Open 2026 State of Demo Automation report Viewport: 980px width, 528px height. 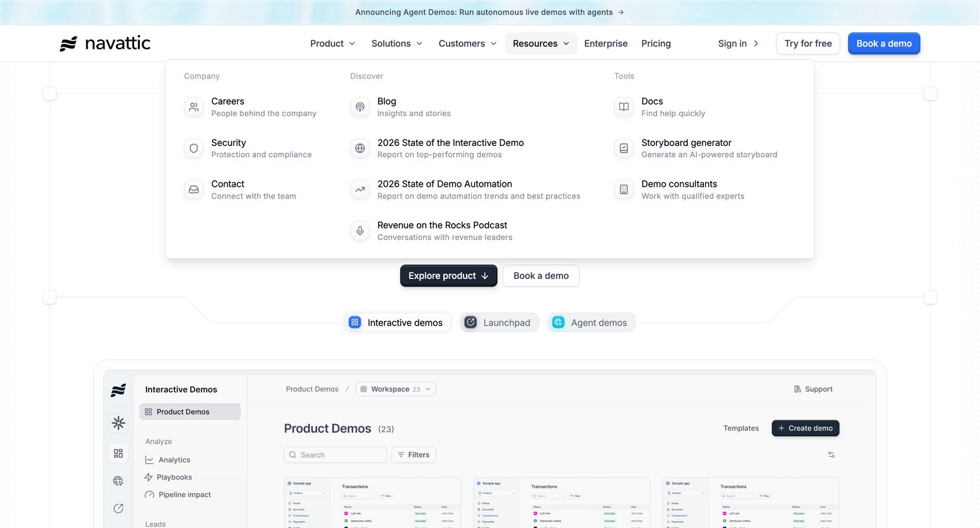point(466,190)
